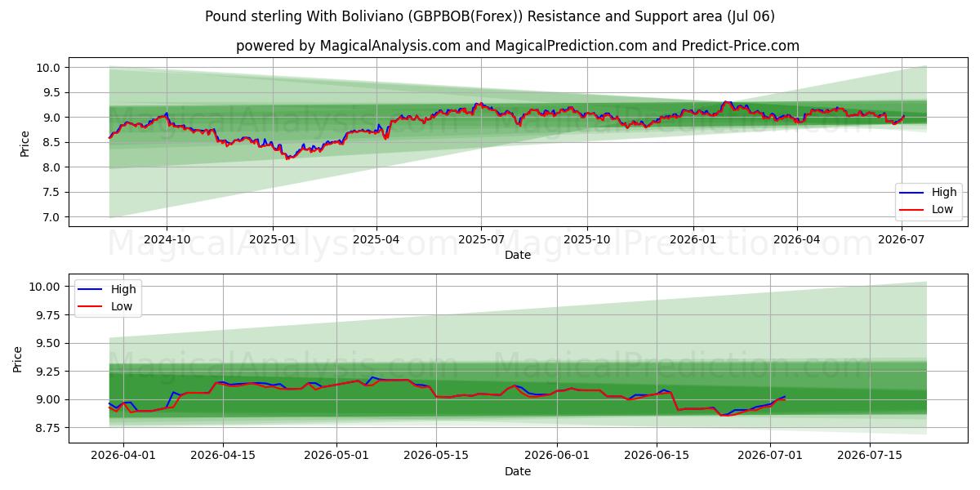
Task: Click the '2026-06-15' date tick label
Action: (657, 457)
